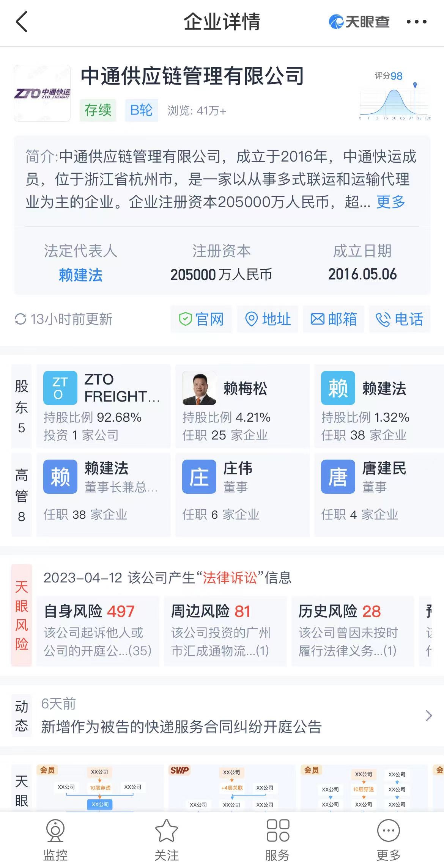This screenshot has height=868, width=444.
Task: Tap the 电话 phone button
Action: 400,319
